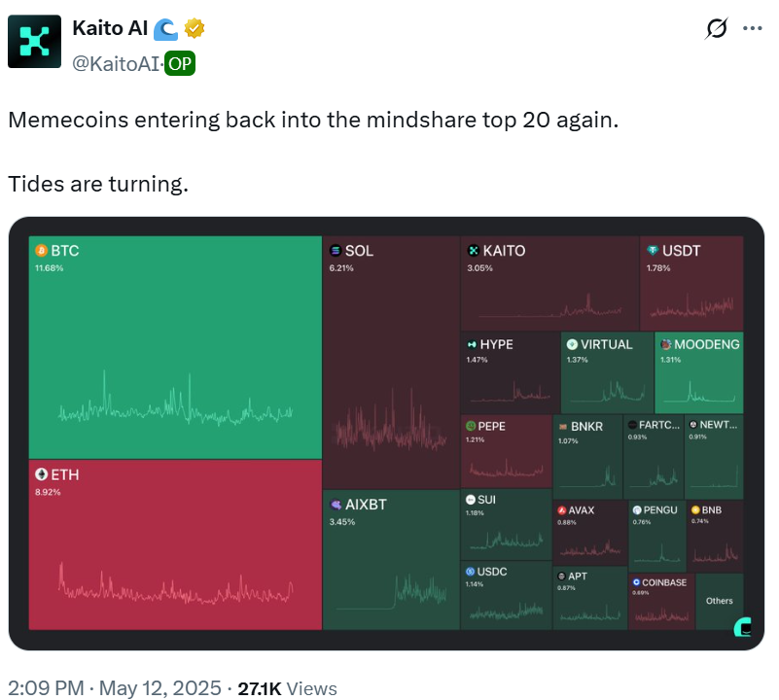The image size is (779, 700).
Task: Click the gold verified badge
Action: (195, 29)
